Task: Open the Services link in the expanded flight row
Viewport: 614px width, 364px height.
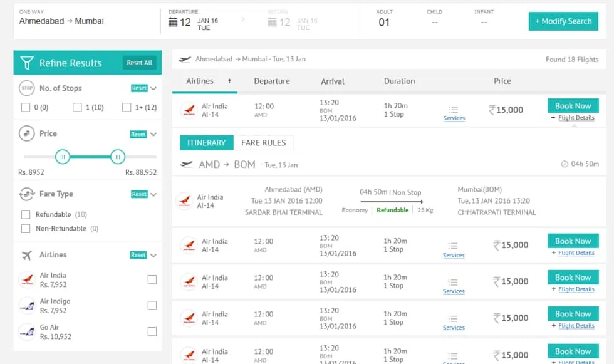Action: coord(454,118)
